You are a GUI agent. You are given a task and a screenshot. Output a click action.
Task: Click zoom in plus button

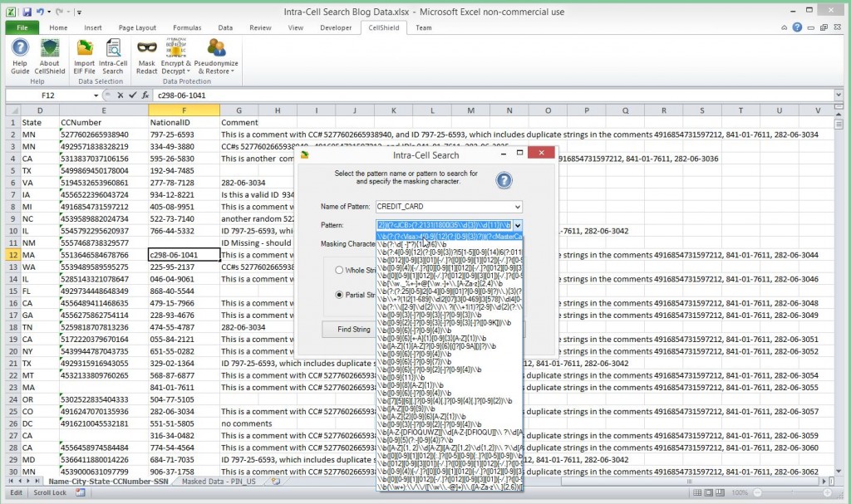tap(827, 492)
